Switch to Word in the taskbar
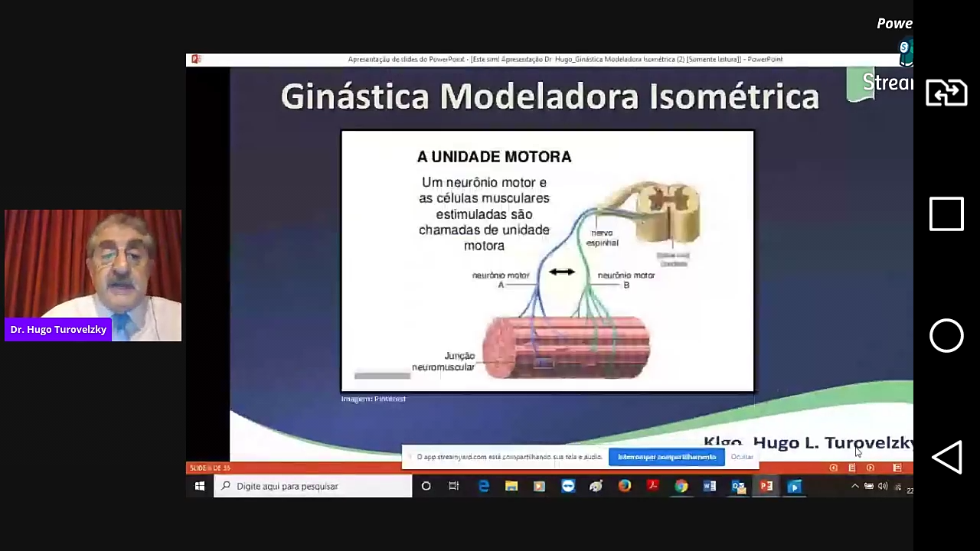This screenshot has height=551, width=980. 709,486
